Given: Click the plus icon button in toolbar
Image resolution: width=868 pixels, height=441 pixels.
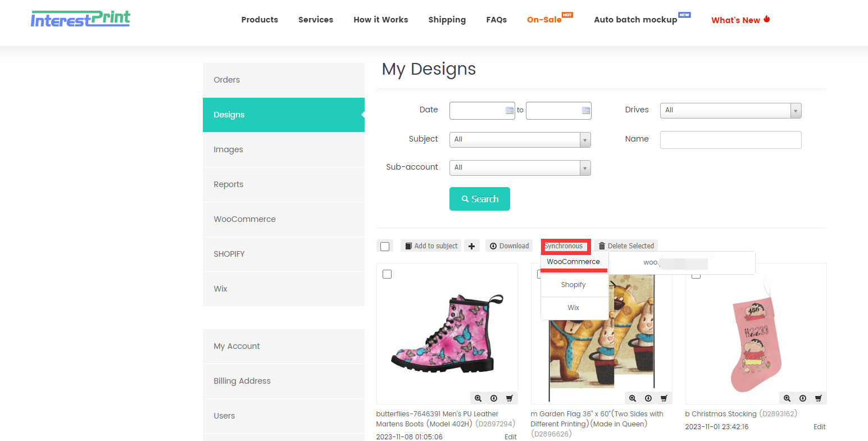Looking at the screenshot, I should point(471,246).
